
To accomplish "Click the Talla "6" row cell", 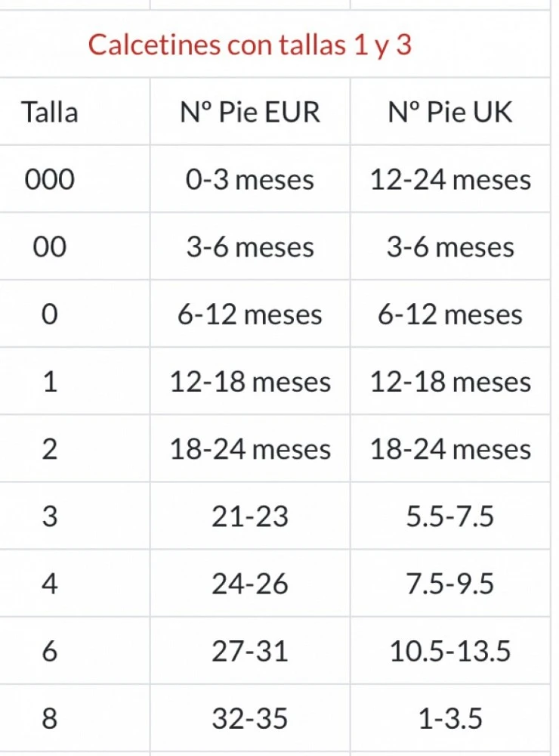I will pos(49,652).
